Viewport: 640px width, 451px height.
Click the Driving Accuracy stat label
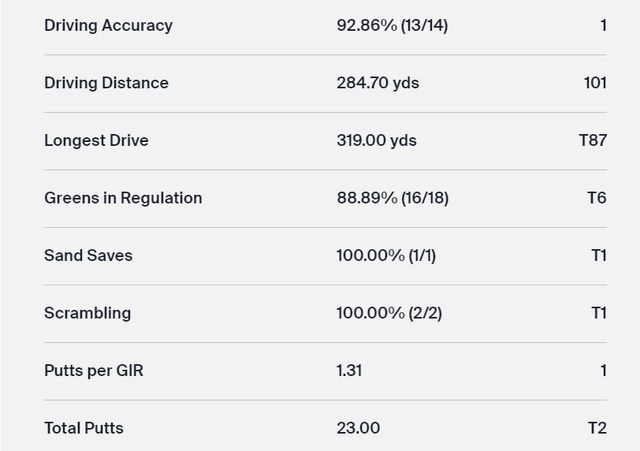coord(108,25)
